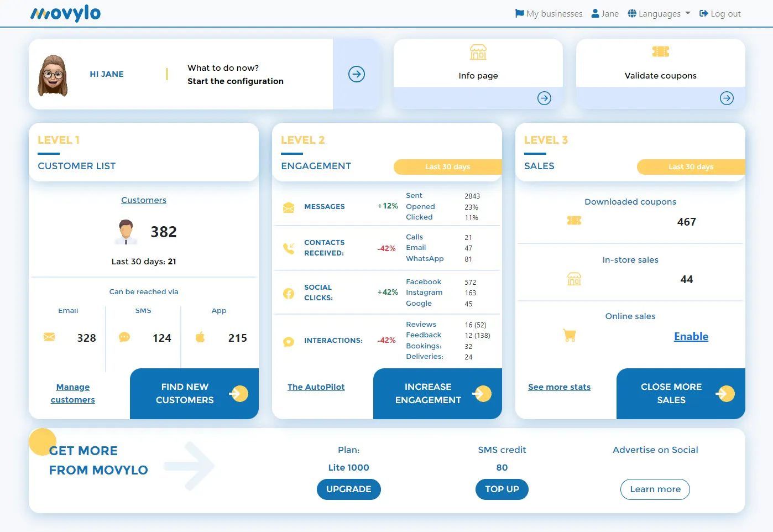Click the Interactions chat bubble icon

pyautogui.click(x=289, y=342)
